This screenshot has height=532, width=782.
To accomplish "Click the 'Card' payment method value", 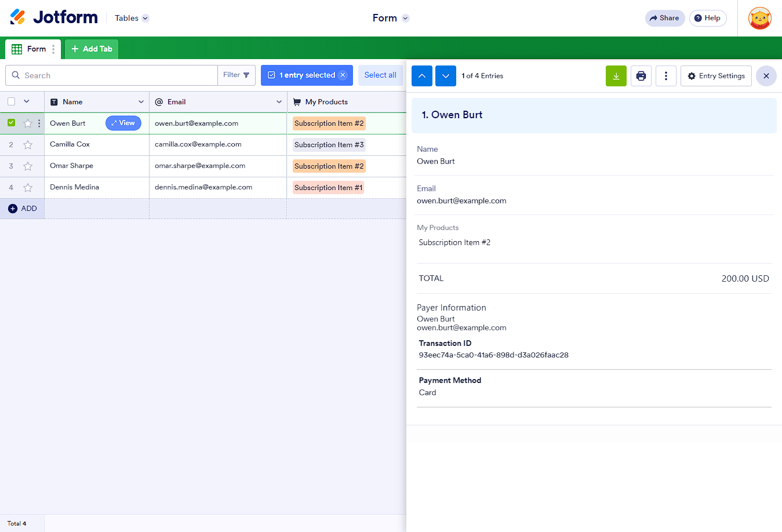I will 427,393.
